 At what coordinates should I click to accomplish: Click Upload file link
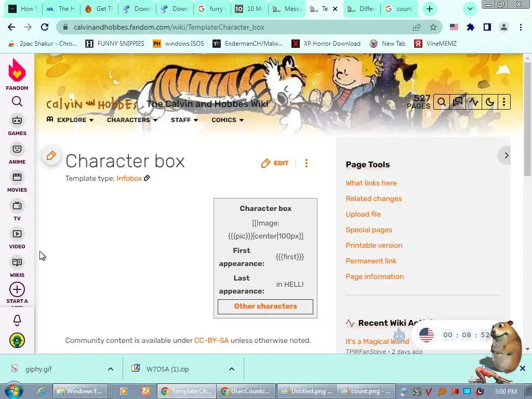363,214
